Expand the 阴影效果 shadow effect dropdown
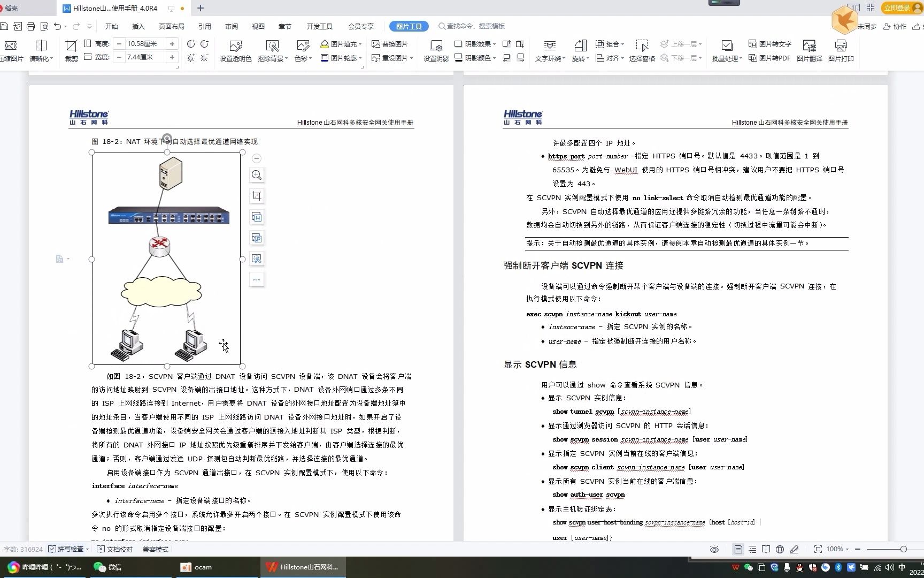 pyautogui.click(x=494, y=44)
